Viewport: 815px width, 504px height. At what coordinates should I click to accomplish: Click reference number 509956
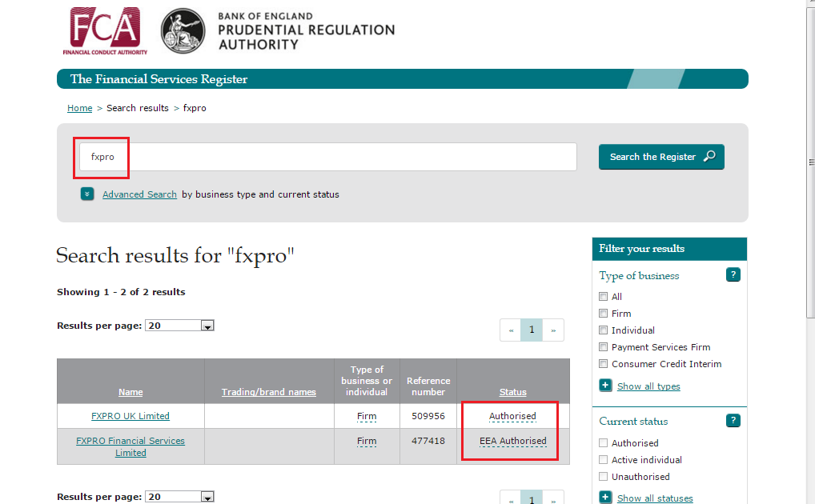428,416
